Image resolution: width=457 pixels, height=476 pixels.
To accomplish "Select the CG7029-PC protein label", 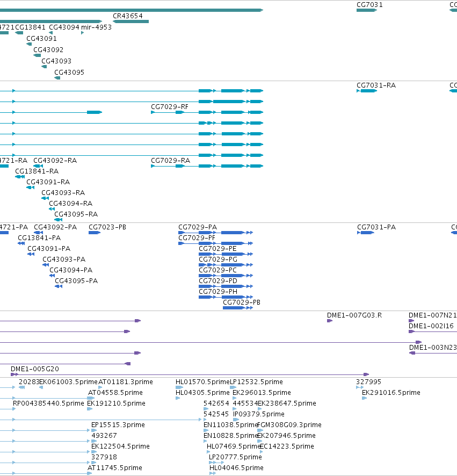I will click(x=217, y=270).
